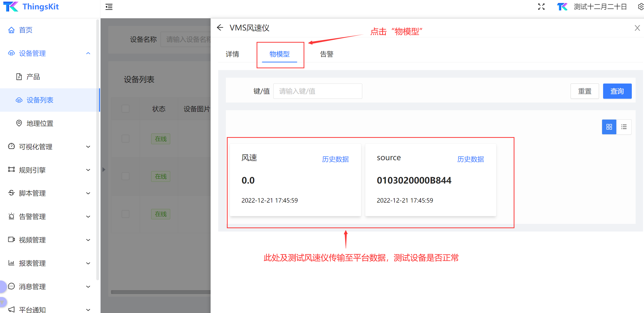Screen dimensions: 644x313
Task: Collapse the sidebar with the hamburger icon
Action: 109,7
